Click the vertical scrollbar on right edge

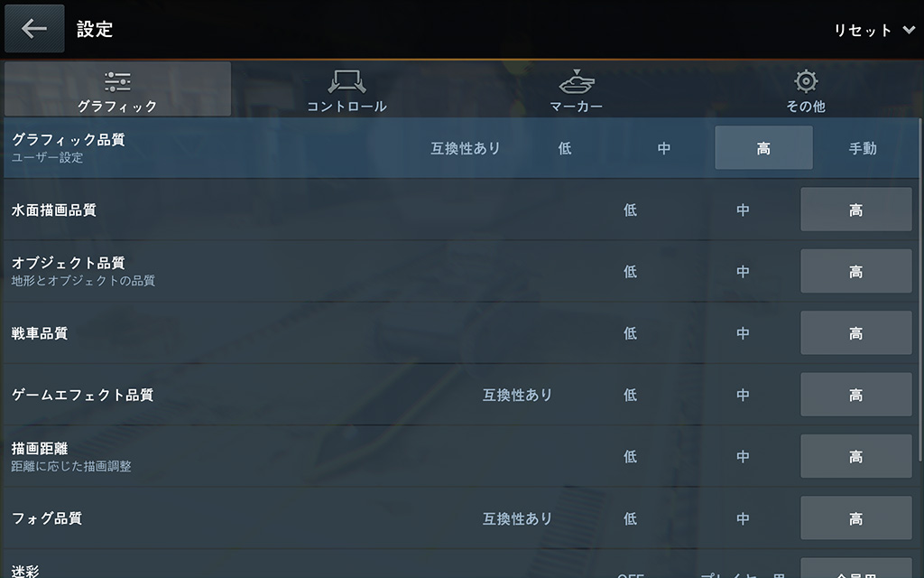tap(920, 290)
